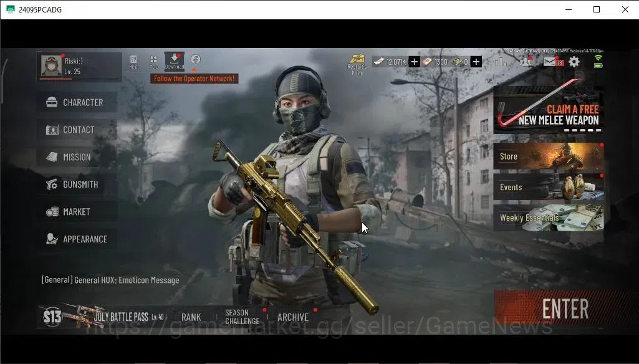639x364 pixels.
Task: Open the S13 July Battle Pass
Action: pyautogui.click(x=104, y=317)
